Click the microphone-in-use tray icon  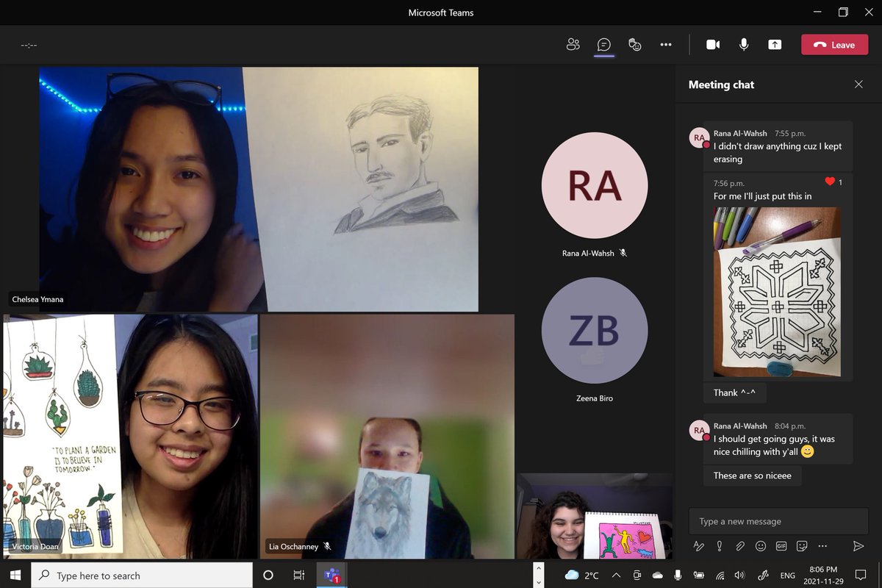tap(678, 576)
